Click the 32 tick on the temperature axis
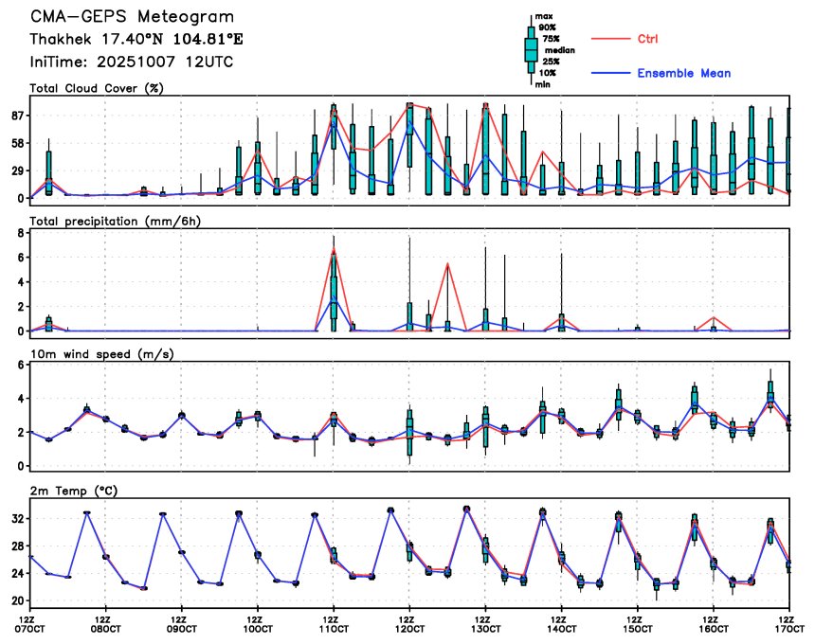The height and width of the screenshot is (644, 815). [x=18, y=519]
